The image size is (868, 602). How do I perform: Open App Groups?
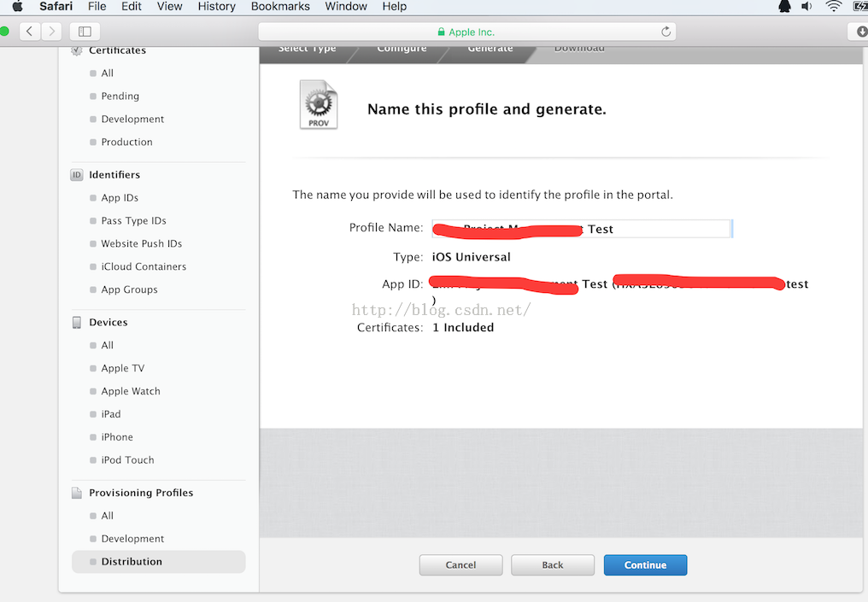pyautogui.click(x=129, y=290)
